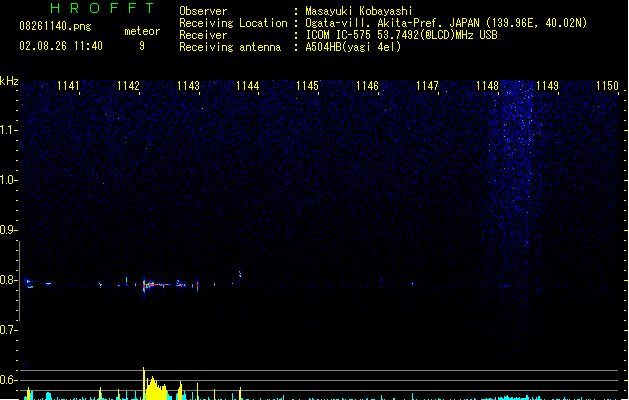Click the A504HB(yagi 4el) antenna text
Image resolution: width=629 pixels, height=400 pixels.
tap(353, 47)
